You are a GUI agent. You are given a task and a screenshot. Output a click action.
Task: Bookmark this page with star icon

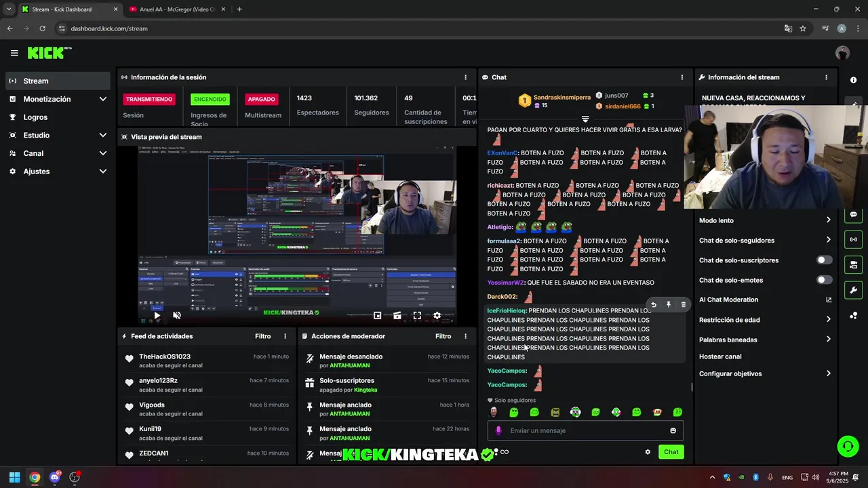coord(803,28)
